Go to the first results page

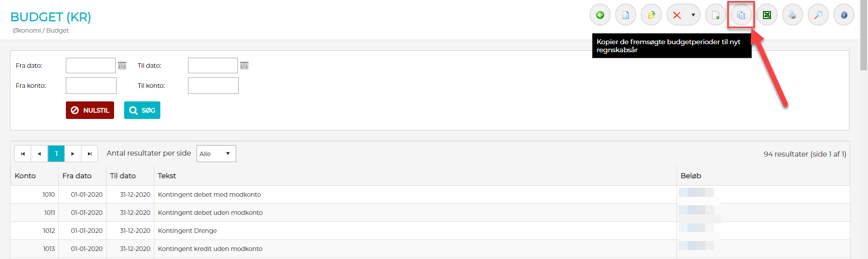(x=23, y=154)
